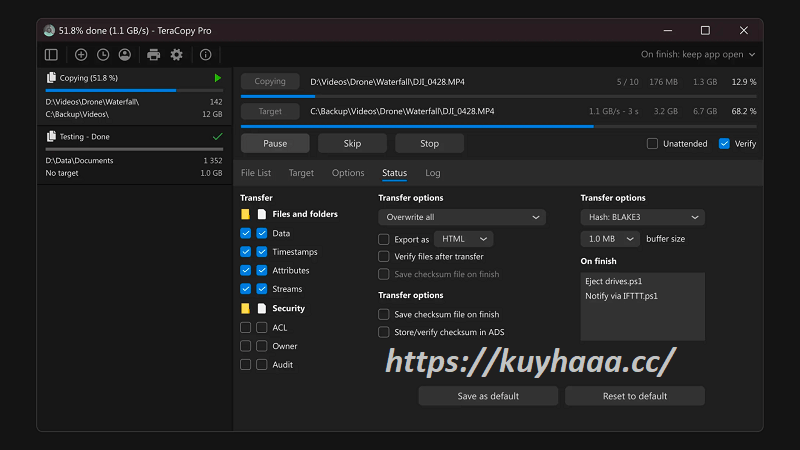Screen dimensions: 800x450
Task: Check lower Save checksum file on finish
Action: pyautogui.click(x=384, y=314)
